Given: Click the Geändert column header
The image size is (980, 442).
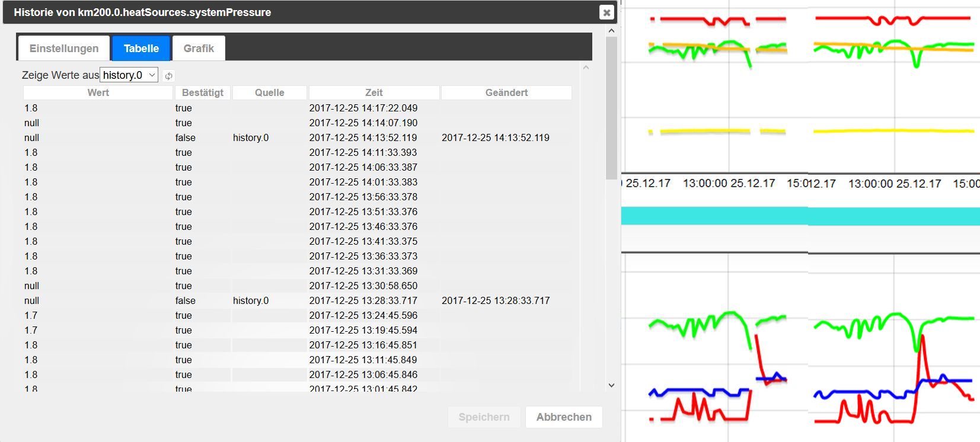Looking at the screenshot, I should (506, 92).
